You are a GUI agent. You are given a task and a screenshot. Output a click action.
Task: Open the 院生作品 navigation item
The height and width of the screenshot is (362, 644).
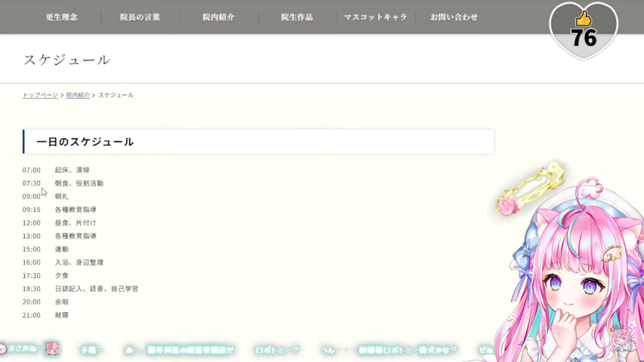click(x=297, y=17)
